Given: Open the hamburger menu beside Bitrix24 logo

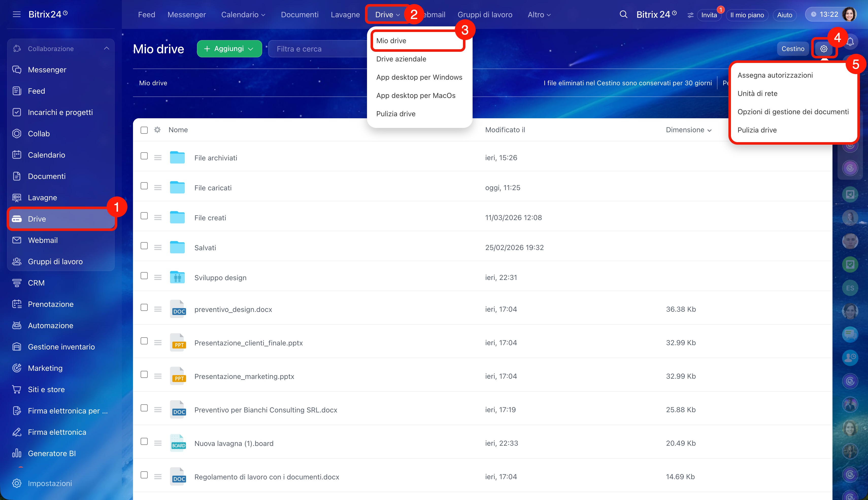Looking at the screenshot, I should click(16, 14).
